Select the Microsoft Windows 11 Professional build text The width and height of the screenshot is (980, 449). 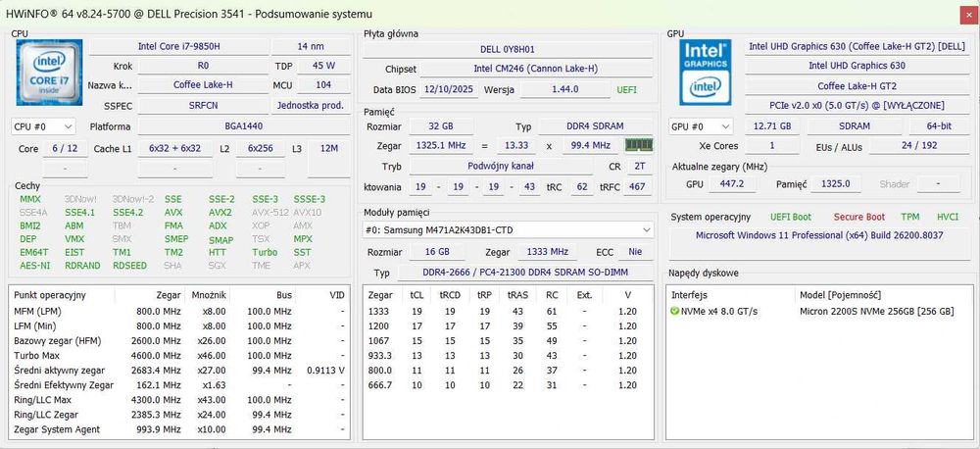[819, 235]
